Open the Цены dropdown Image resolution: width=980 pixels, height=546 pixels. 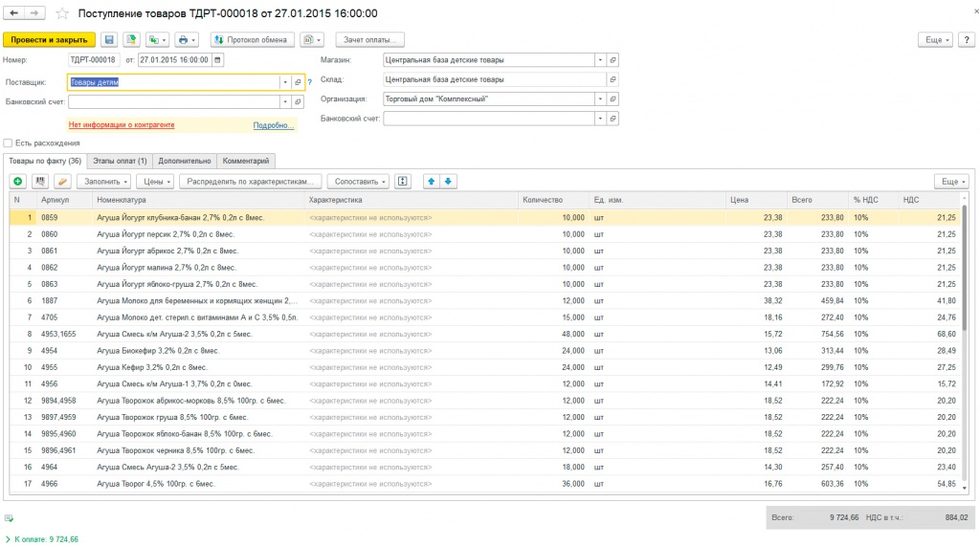pos(155,181)
